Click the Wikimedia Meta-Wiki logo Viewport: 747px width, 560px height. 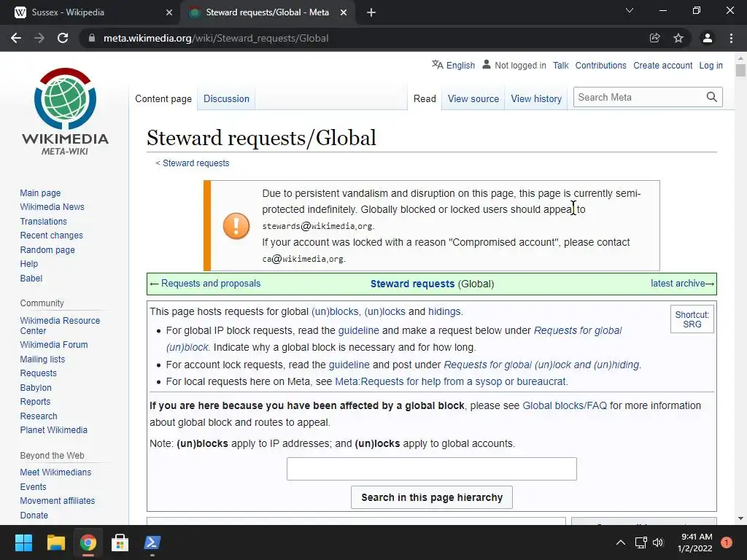click(x=65, y=112)
